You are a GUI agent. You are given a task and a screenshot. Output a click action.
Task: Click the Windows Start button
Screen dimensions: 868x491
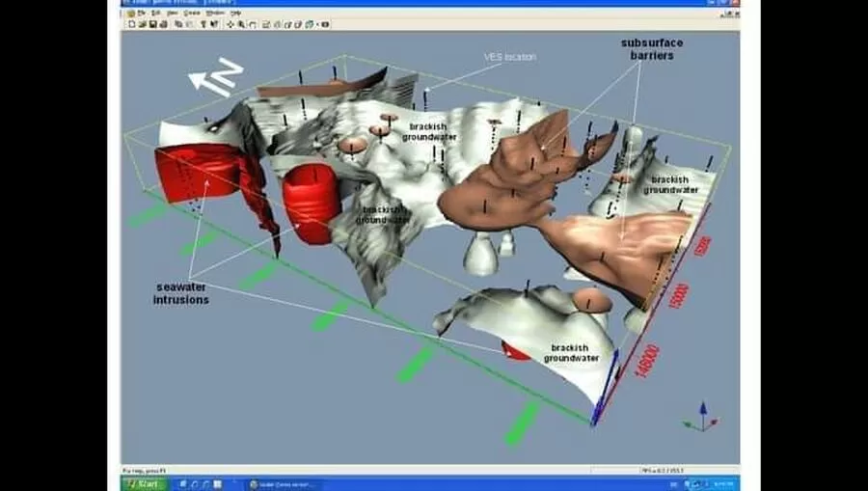143,483
